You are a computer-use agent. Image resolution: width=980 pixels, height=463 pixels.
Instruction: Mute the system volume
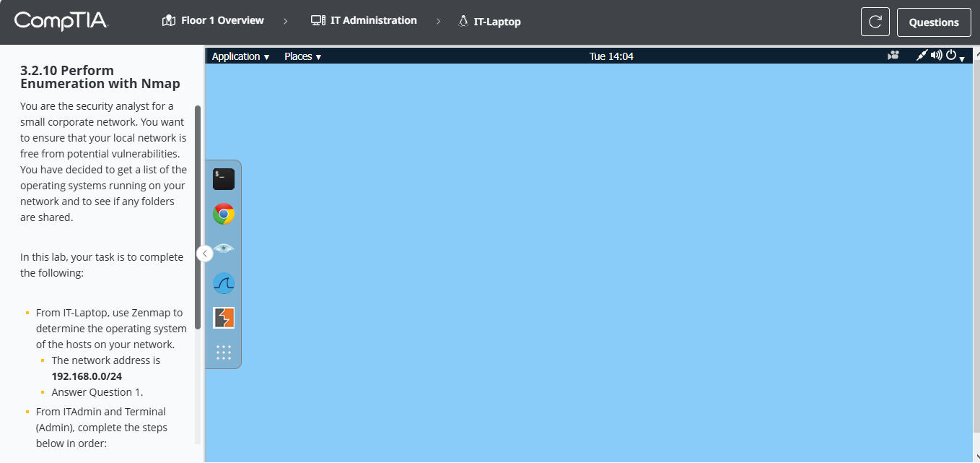[x=936, y=55]
